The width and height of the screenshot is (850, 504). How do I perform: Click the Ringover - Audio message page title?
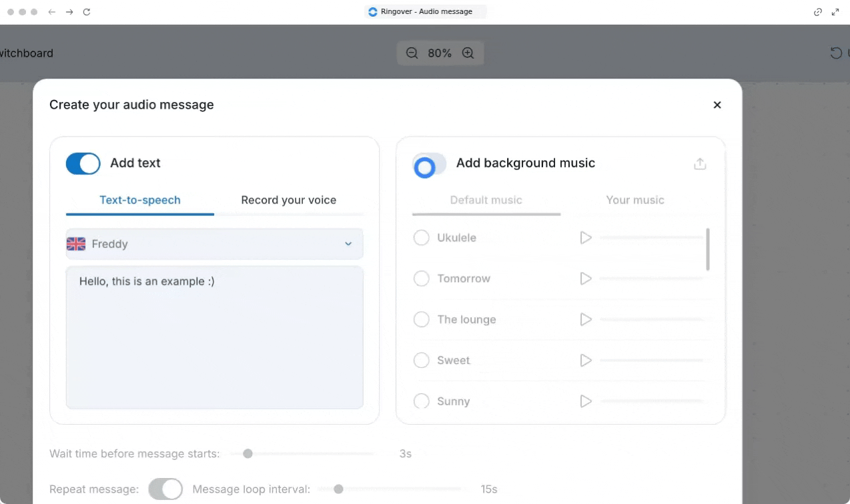click(426, 11)
